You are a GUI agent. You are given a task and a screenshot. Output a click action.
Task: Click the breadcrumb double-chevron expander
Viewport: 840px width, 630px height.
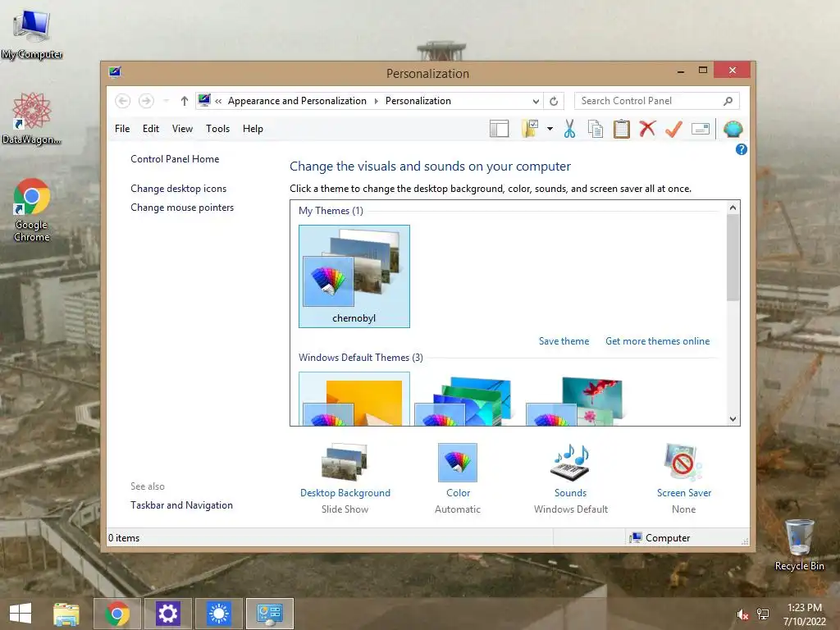point(218,101)
